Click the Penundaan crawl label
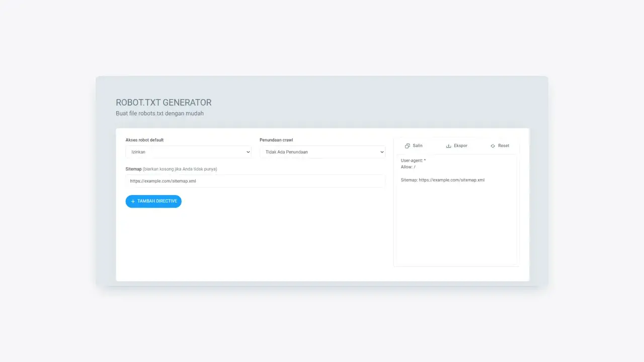Screen dimensions: 644x362 point(276,140)
